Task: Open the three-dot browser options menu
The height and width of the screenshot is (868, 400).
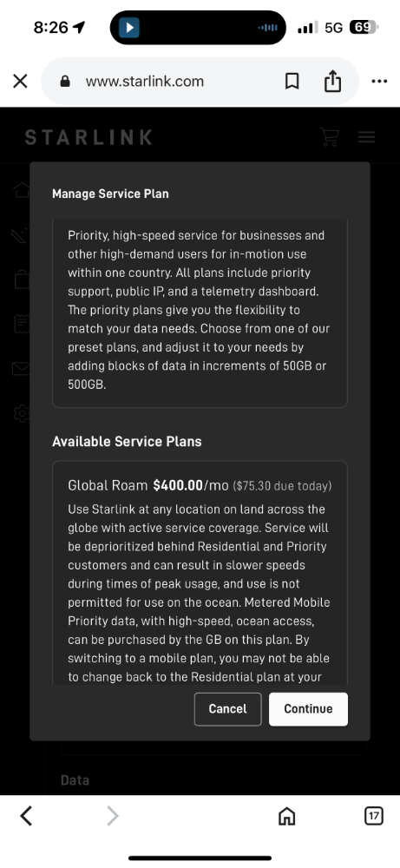Action: (379, 82)
